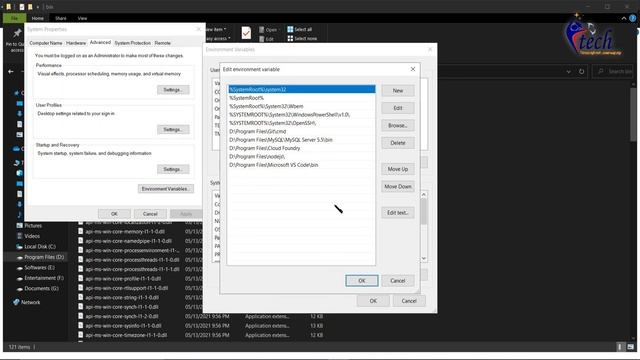
Task: Click the Browse... button
Action: [398, 125]
